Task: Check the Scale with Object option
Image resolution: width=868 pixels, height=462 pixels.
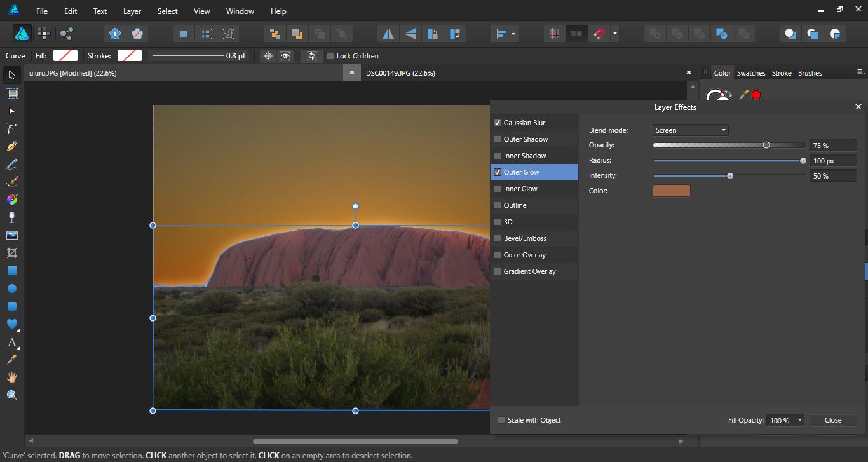Action: pyautogui.click(x=501, y=420)
